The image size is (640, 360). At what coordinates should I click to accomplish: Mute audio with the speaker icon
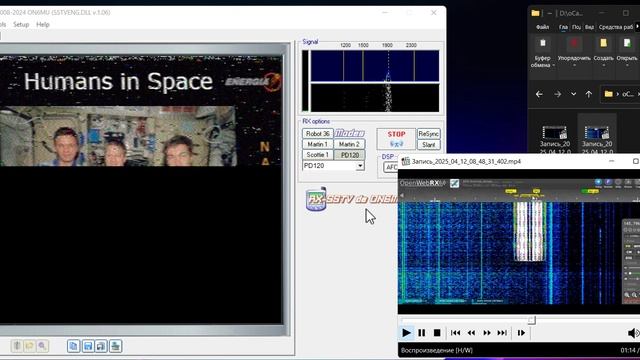633,333
